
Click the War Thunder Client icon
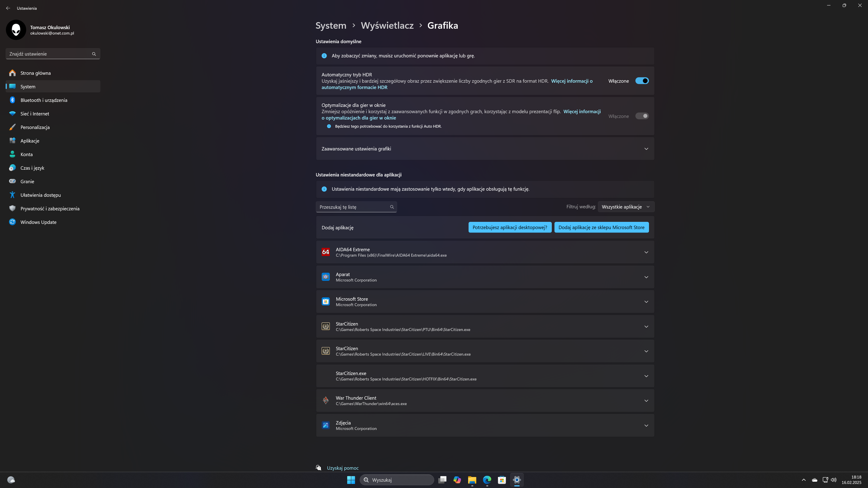click(325, 400)
